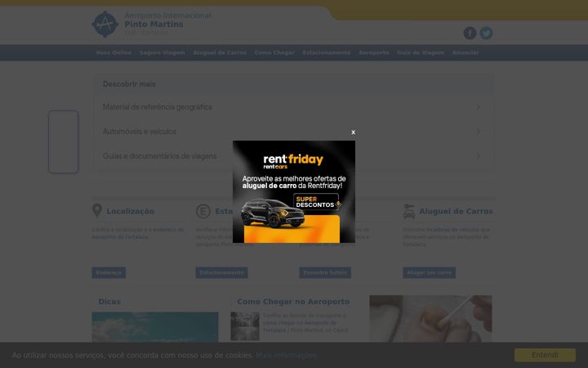The width and height of the screenshot is (588, 368).
Task: Click the Encontre hotéis button
Action: pyautogui.click(x=325, y=272)
